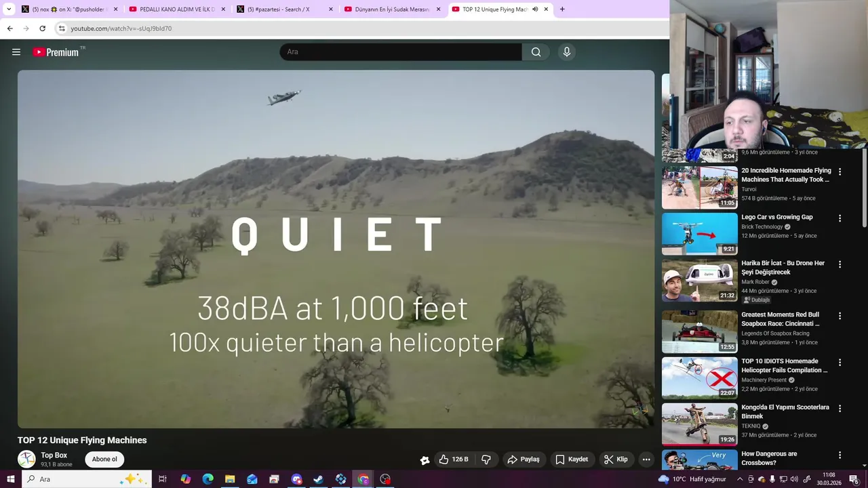
Task: Open options for TOP 10 IDIOTS Homemade Helicopter
Action: [x=840, y=363]
